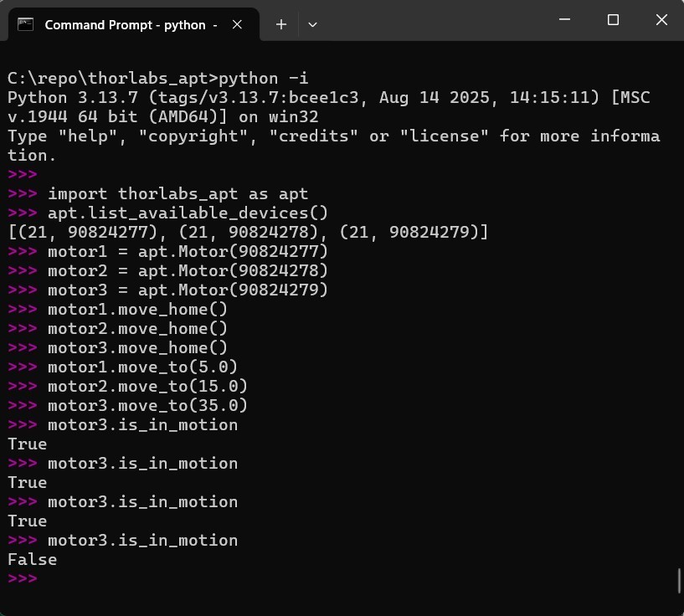684x616 pixels.
Task: Click the False output line
Action: pyautogui.click(x=33, y=559)
